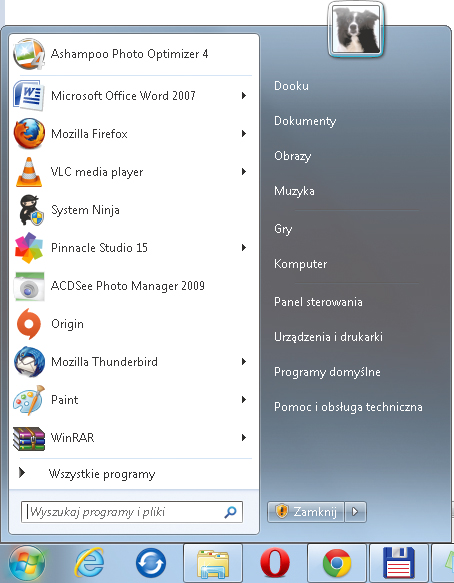Click Ashampoo Photo Optimizer 4 label
454x583 pixels.
pos(129,54)
